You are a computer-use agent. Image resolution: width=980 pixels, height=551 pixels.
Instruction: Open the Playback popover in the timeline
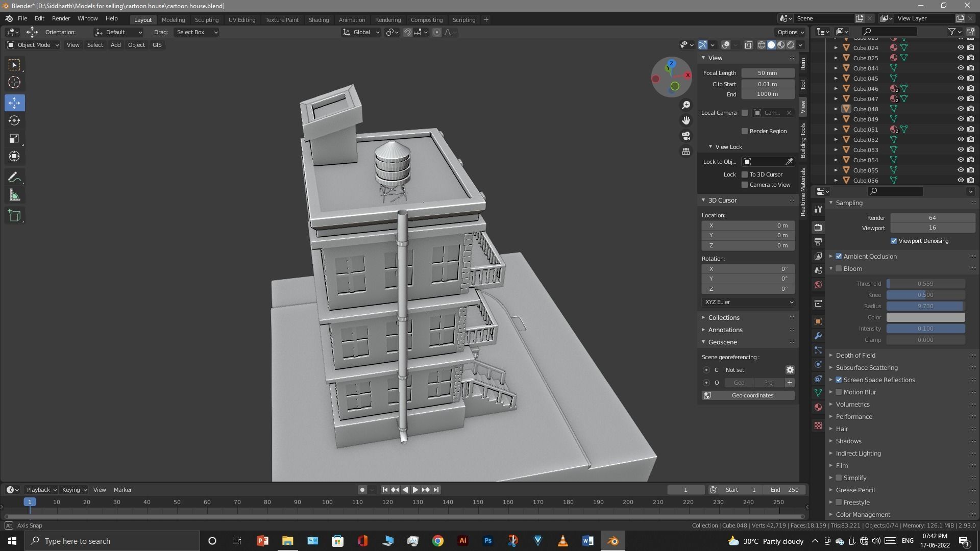point(41,490)
